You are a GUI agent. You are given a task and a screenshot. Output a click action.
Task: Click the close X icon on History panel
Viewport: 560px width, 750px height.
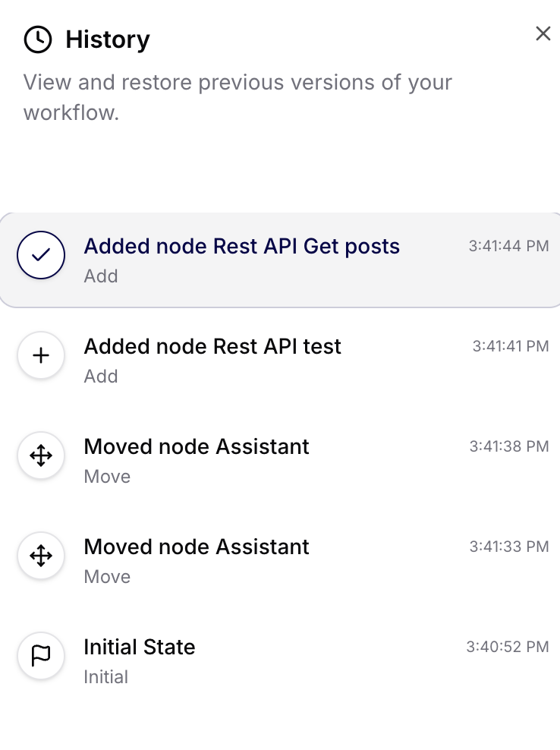point(543,33)
